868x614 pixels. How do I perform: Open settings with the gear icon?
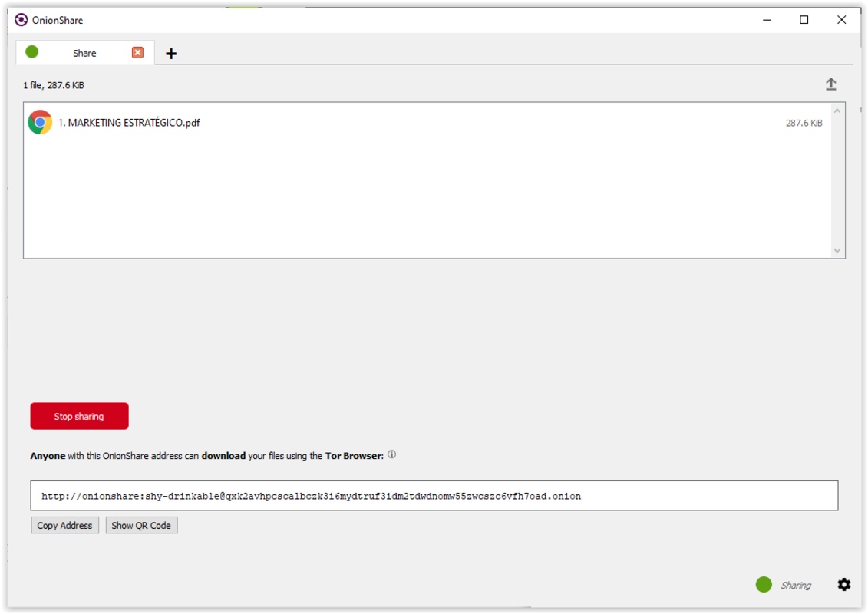click(x=843, y=584)
